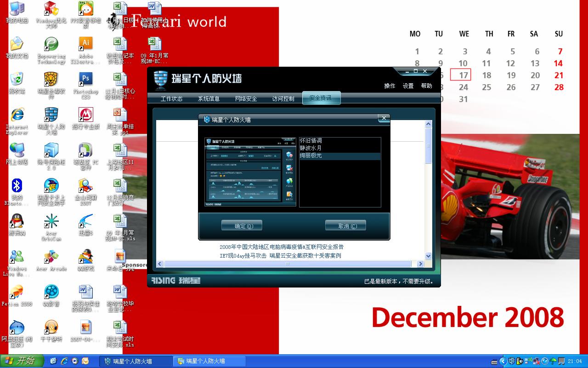
Task: Launch the Acer Arcade shortcut
Action: pyautogui.click(x=51, y=260)
